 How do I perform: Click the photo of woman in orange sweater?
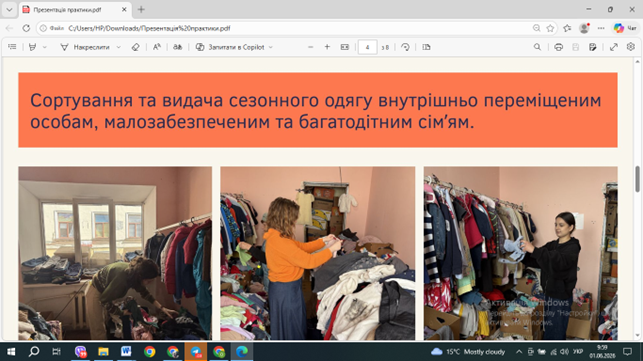coord(318,253)
